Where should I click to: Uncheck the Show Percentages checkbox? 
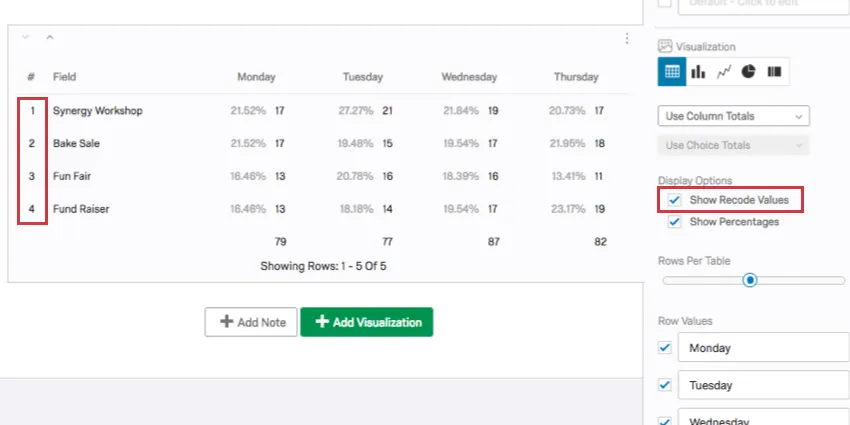point(675,222)
